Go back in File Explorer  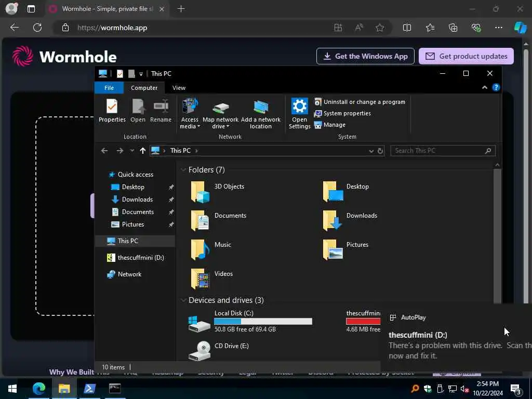click(104, 151)
